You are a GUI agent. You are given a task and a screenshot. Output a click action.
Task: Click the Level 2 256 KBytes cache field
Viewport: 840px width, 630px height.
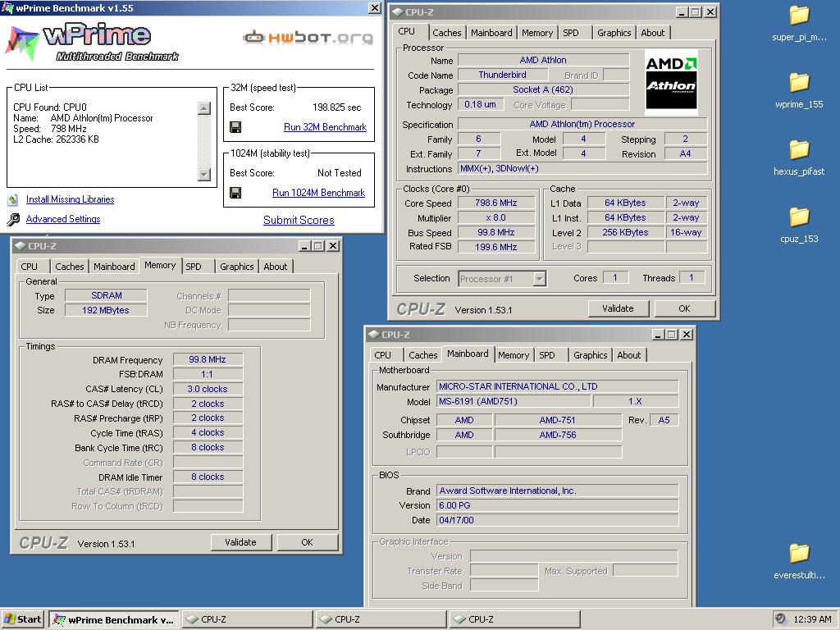(625, 232)
